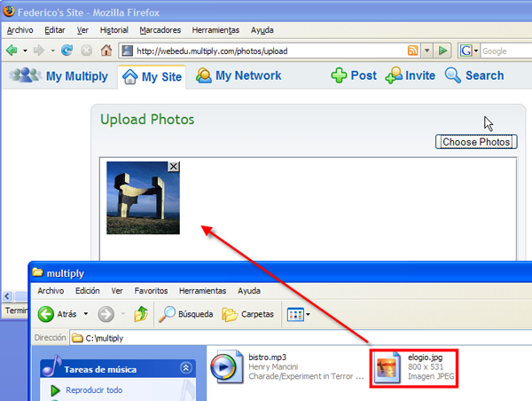This screenshot has height=401, width=532.
Task: Reload the page in Firefox
Action: click(66, 51)
